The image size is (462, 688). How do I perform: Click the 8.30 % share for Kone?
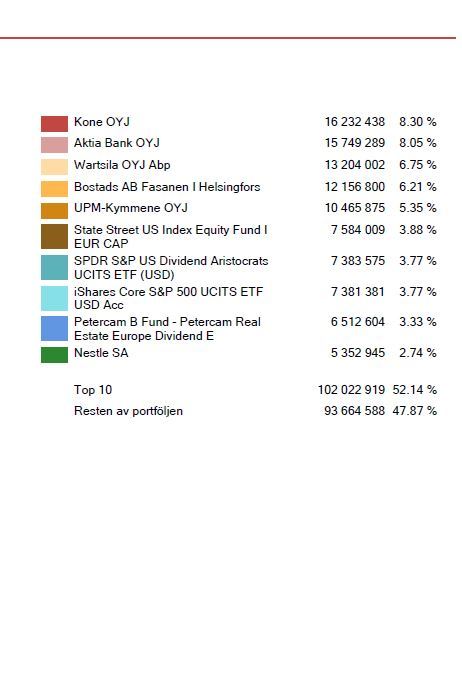418,122
